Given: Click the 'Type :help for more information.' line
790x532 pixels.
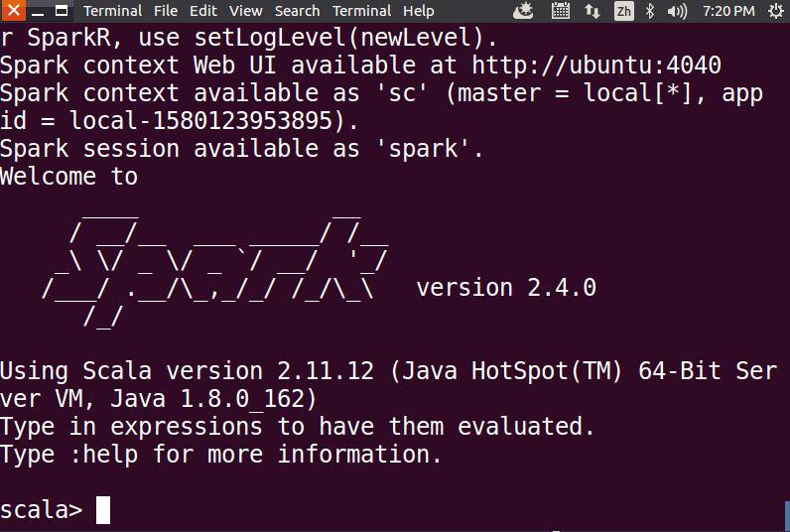Looking at the screenshot, I should point(220,455).
